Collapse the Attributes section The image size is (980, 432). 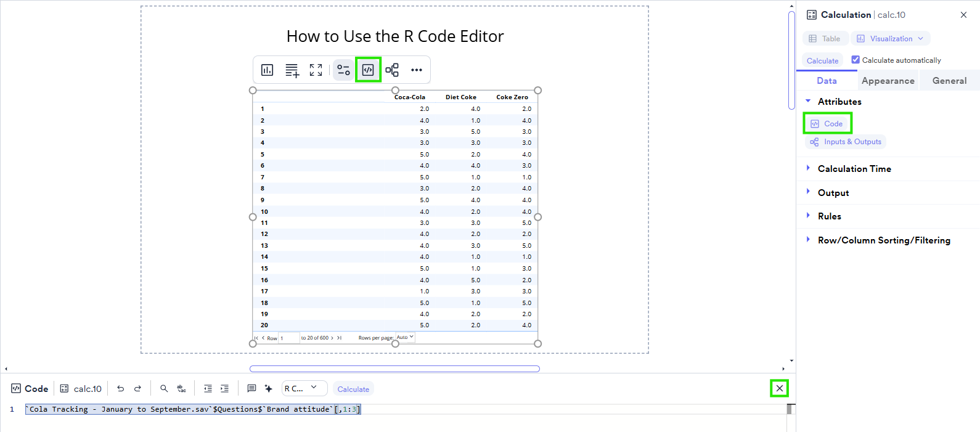click(x=808, y=101)
